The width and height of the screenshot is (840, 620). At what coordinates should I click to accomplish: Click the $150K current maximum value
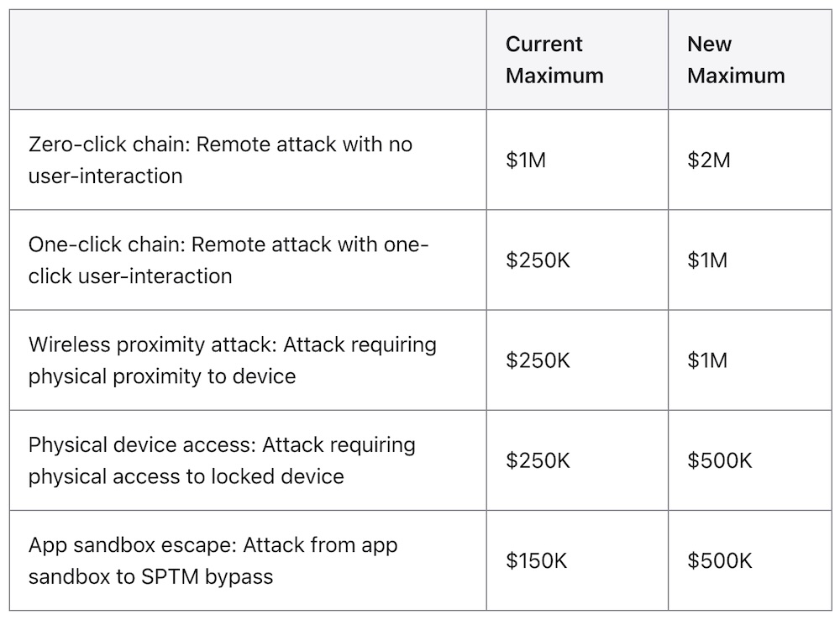(x=537, y=560)
